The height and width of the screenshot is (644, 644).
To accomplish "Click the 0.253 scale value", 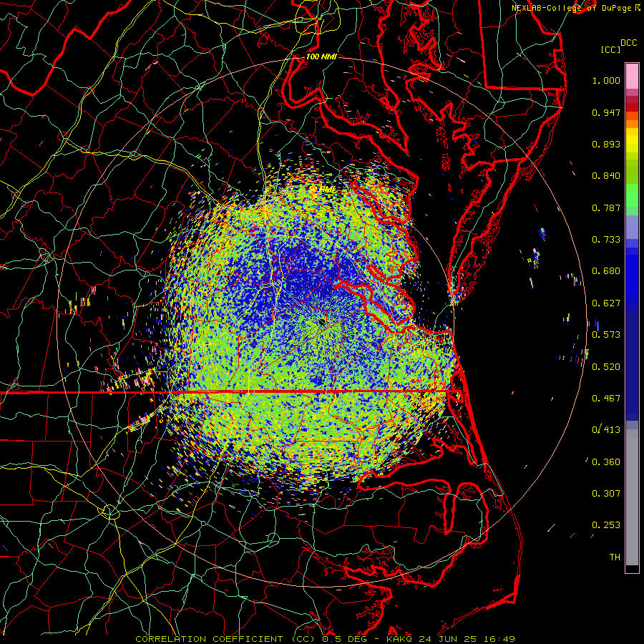I will (x=606, y=525).
